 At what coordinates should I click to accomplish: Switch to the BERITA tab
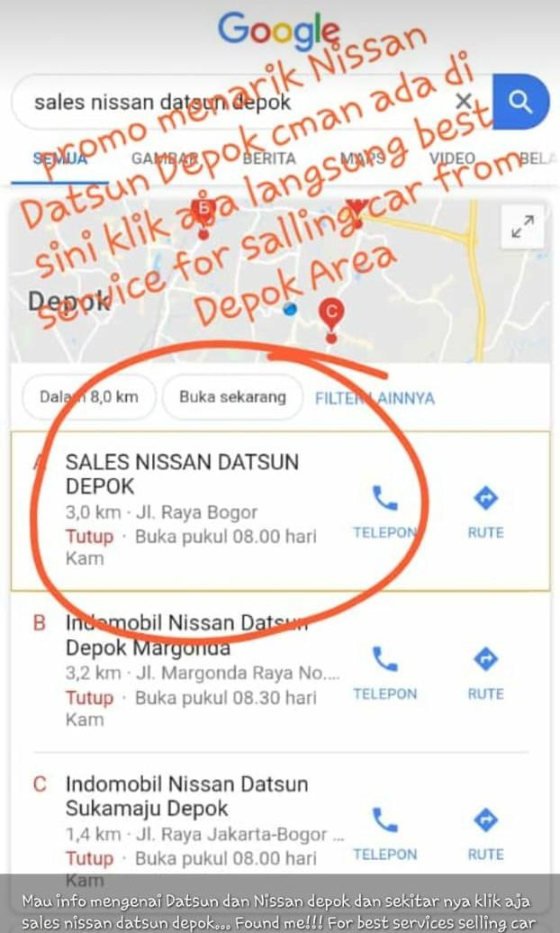(x=269, y=159)
